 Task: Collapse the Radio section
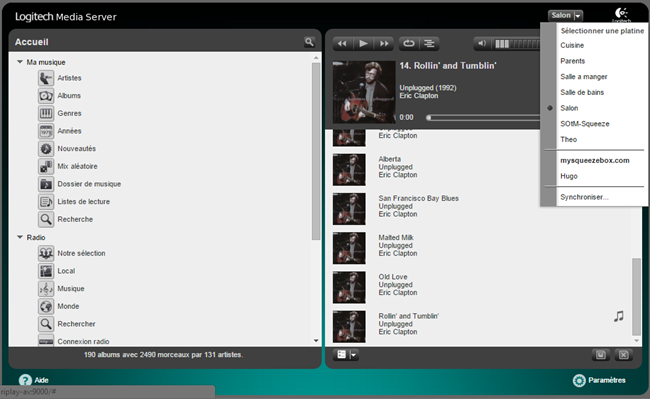[20, 237]
